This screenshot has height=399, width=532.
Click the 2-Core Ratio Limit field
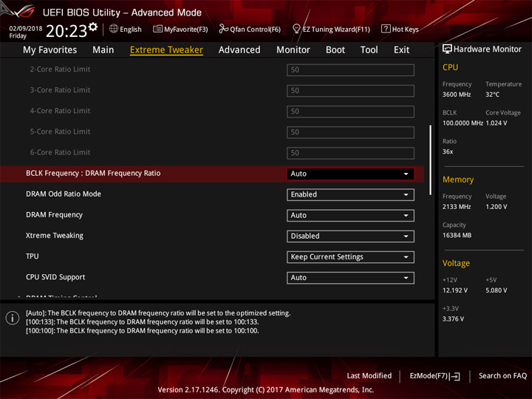coord(350,70)
